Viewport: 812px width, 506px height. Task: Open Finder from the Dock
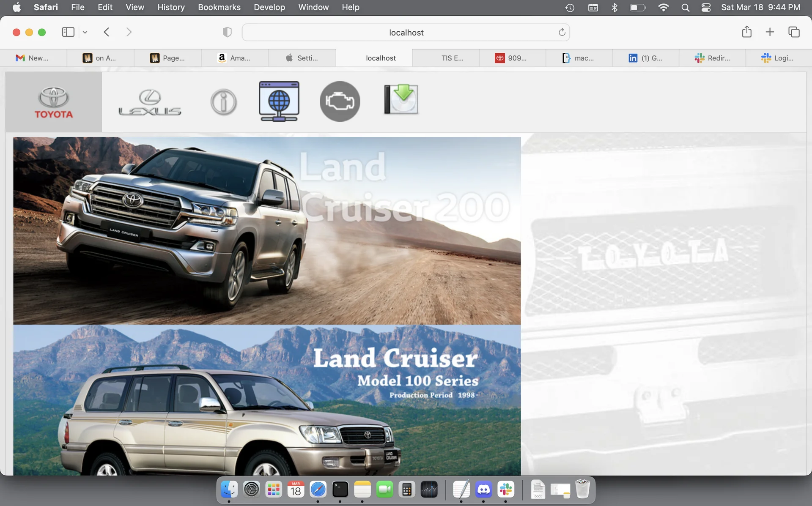click(229, 490)
